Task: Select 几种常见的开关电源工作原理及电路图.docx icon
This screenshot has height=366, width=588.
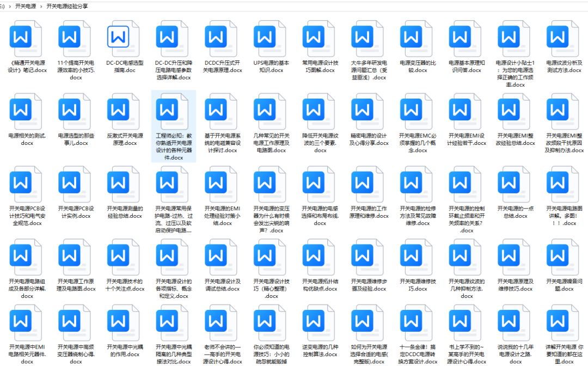Action: tap(269, 112)
